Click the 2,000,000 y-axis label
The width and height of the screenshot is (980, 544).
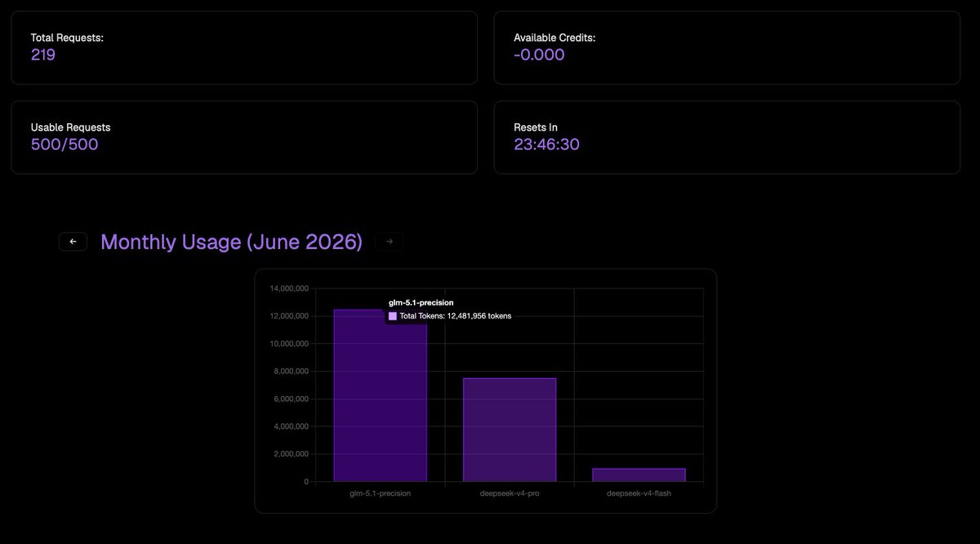click(x=291, y=454)
